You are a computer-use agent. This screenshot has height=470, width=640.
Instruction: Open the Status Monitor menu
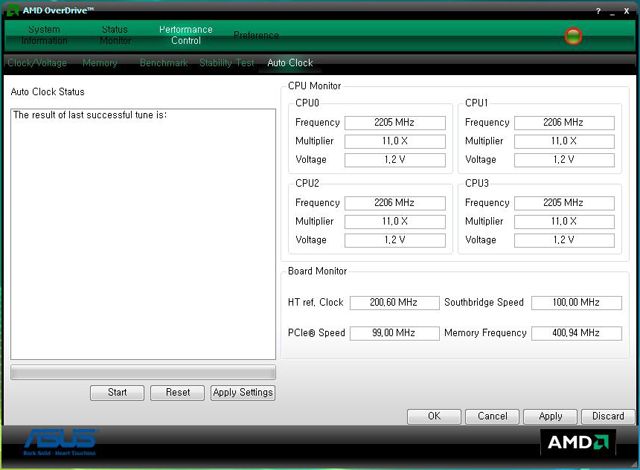[x=115, y=35]
